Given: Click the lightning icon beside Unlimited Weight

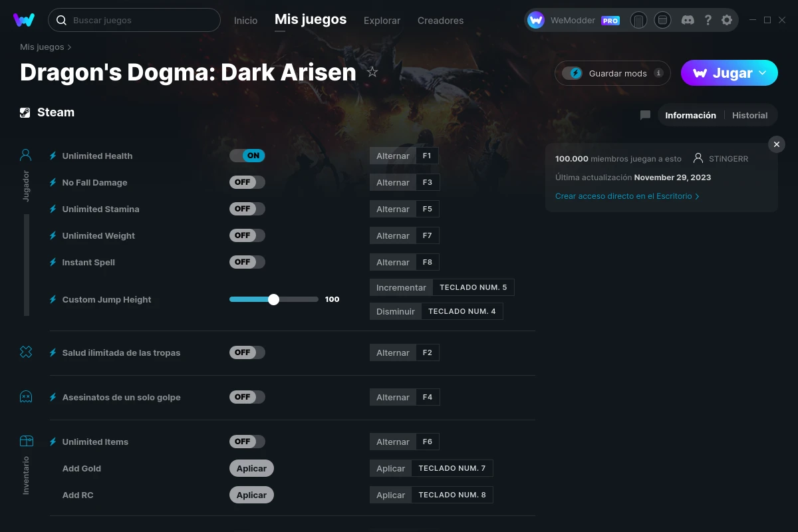Looking at the screenshot, I should pyautogui.click(x=53, y=235).
